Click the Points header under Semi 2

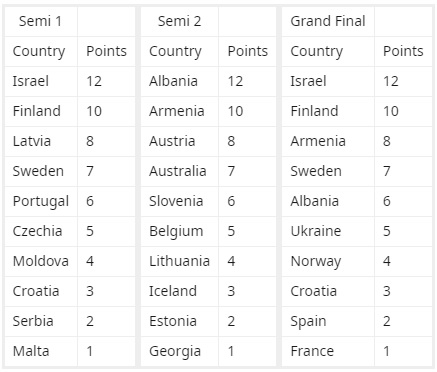[x=247, y=51]
